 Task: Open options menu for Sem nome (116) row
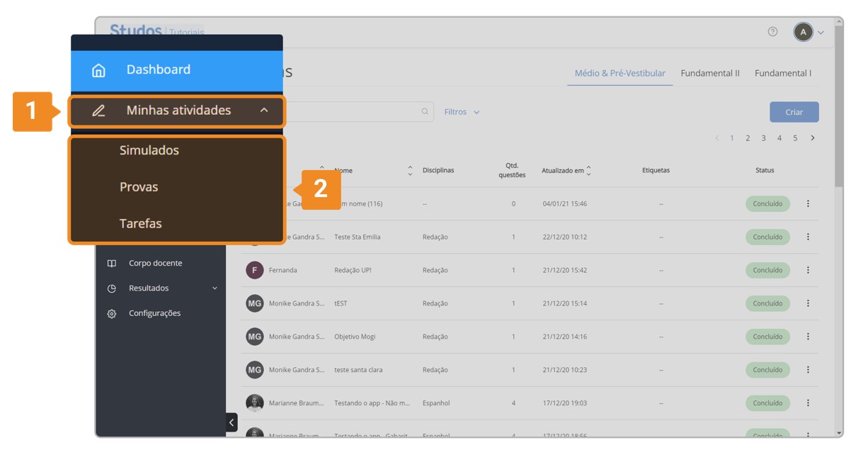[808, 203]
